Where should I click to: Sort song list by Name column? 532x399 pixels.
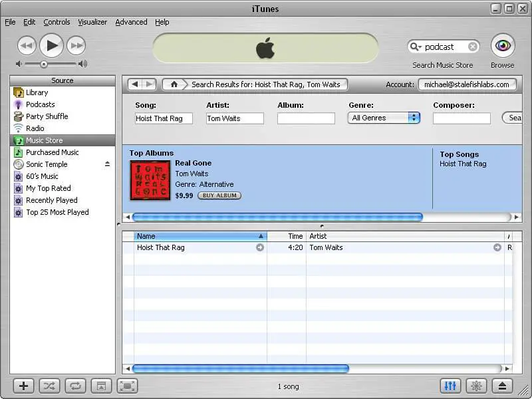pos(201,236)
